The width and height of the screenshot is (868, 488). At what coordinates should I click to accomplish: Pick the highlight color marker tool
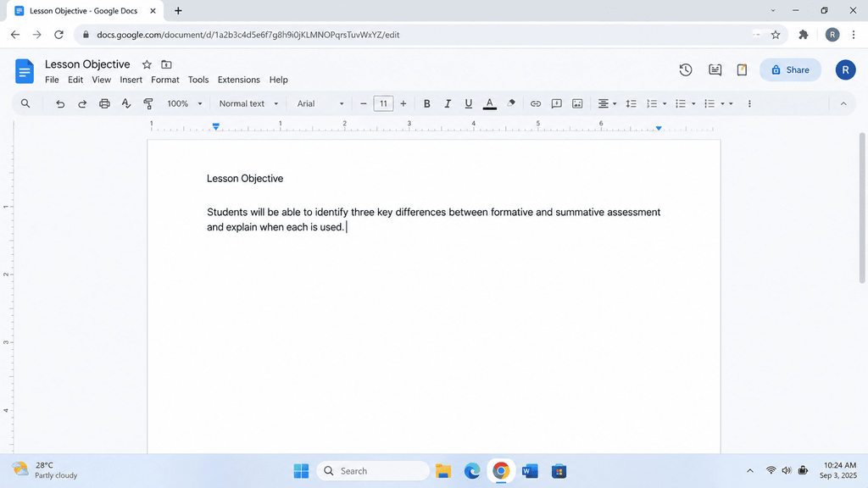click(511, 103)
